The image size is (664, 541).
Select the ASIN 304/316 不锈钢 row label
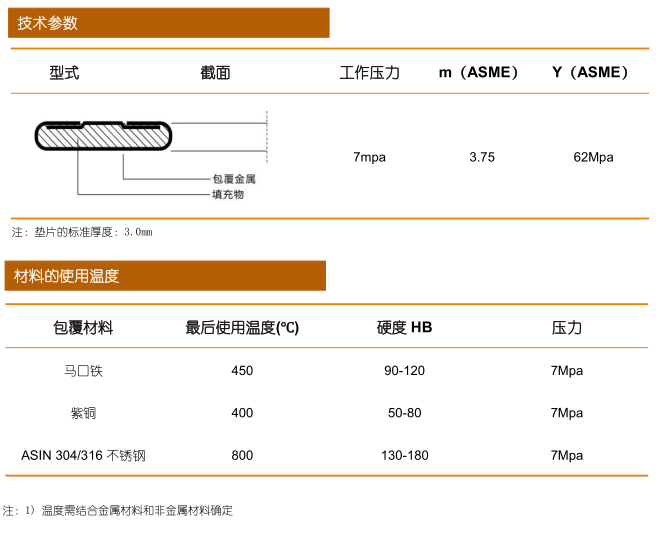coord(83,456)
